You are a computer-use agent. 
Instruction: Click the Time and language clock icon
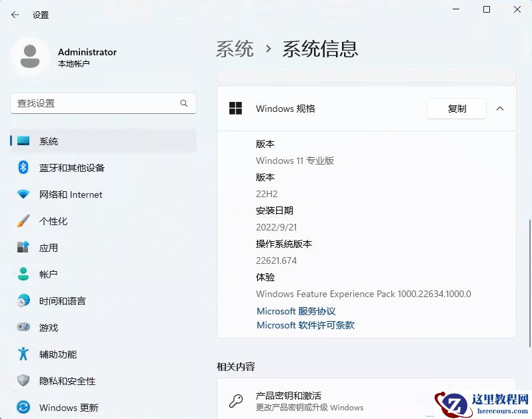pyautogui.click(x=23, y=300)
